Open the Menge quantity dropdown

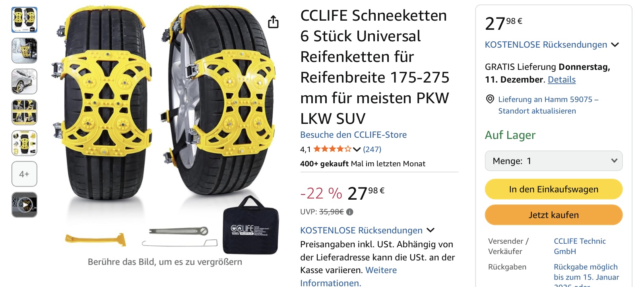click(x=553, y=161)
